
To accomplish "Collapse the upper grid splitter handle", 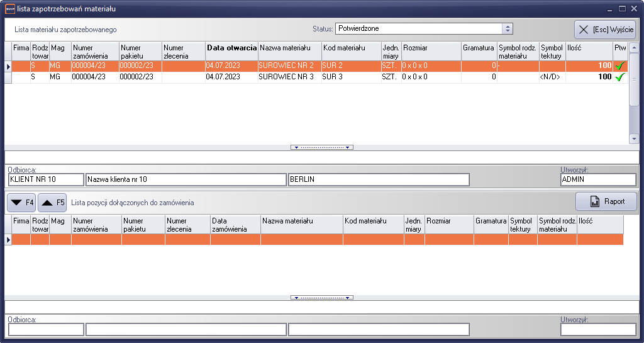I will pyautogui.click(x=321, y=147).
